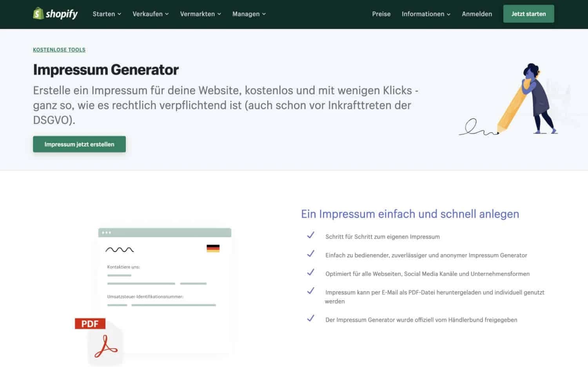Click the green 'Jetzt starten' button
The width and height of the screenshot is (588, 370).
[x=528, y=14]
